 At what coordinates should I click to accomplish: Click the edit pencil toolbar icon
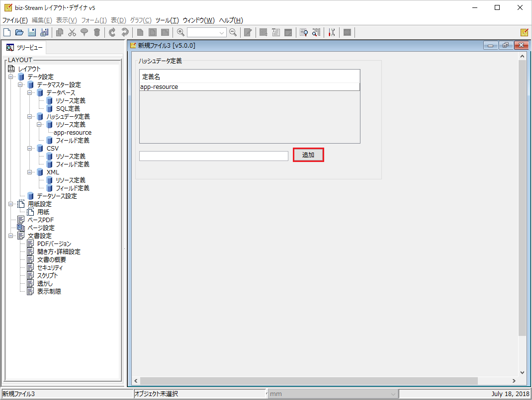(248, 32)
